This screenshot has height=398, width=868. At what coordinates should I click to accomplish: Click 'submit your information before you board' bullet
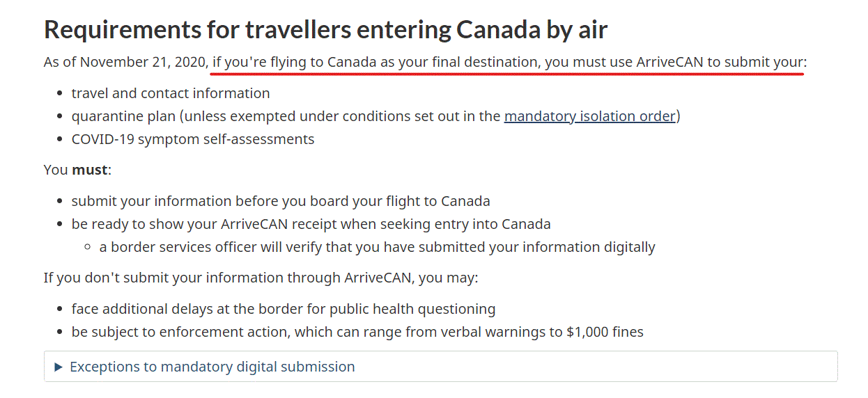click(281, 201)
